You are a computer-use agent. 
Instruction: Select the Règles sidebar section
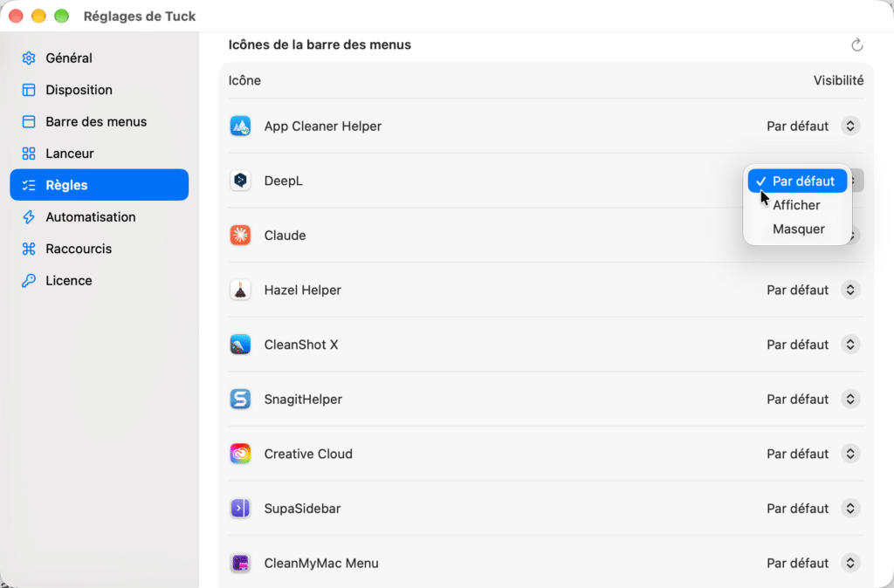click(100, 185)
